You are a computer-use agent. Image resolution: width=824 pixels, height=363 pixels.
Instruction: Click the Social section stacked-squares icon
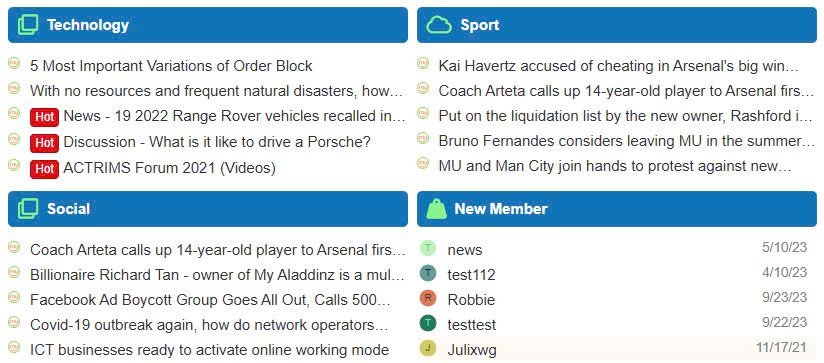click(x=28, y=209)
